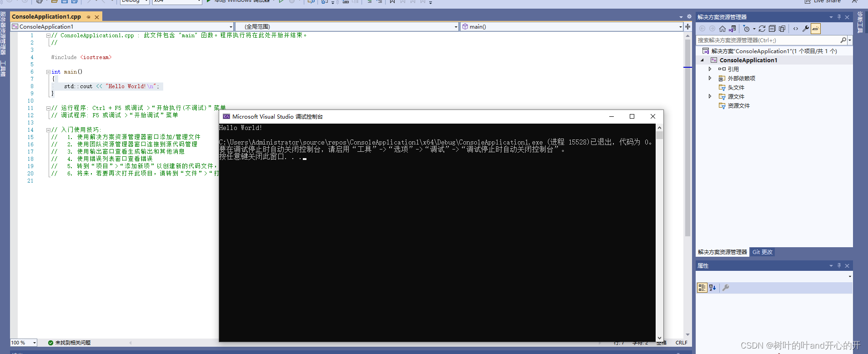Click debug console scrollbar down arrow

(x=659, y=338)
